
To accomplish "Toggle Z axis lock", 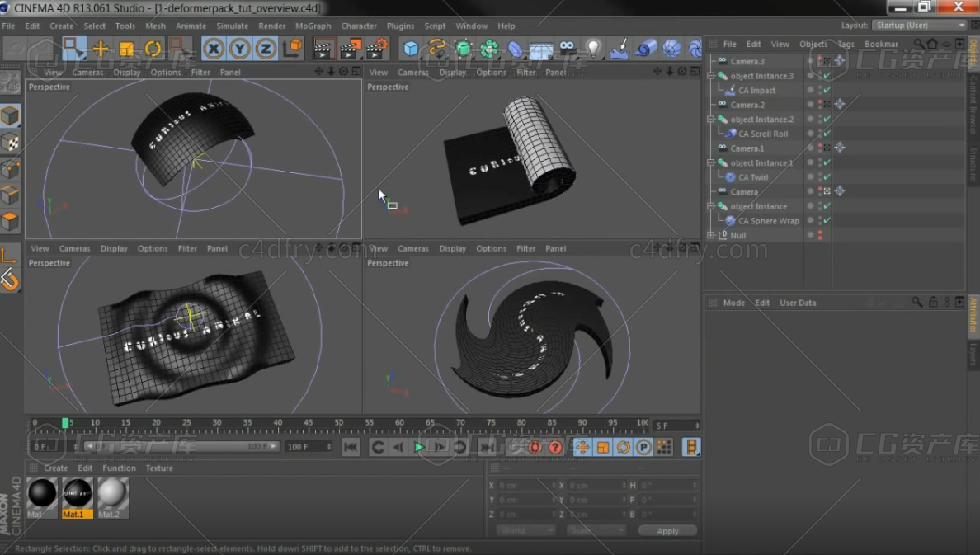I will pyautogui.click(x=266, y=48).
